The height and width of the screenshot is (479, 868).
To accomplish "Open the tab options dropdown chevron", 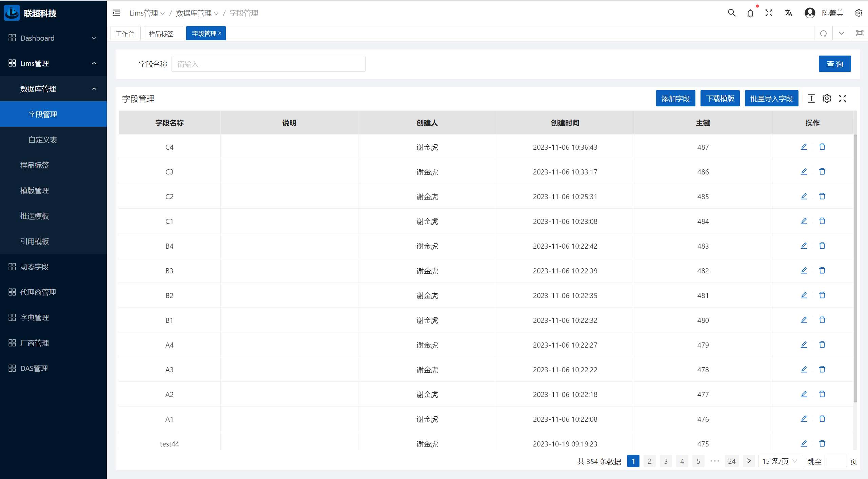I will point(842,33).
